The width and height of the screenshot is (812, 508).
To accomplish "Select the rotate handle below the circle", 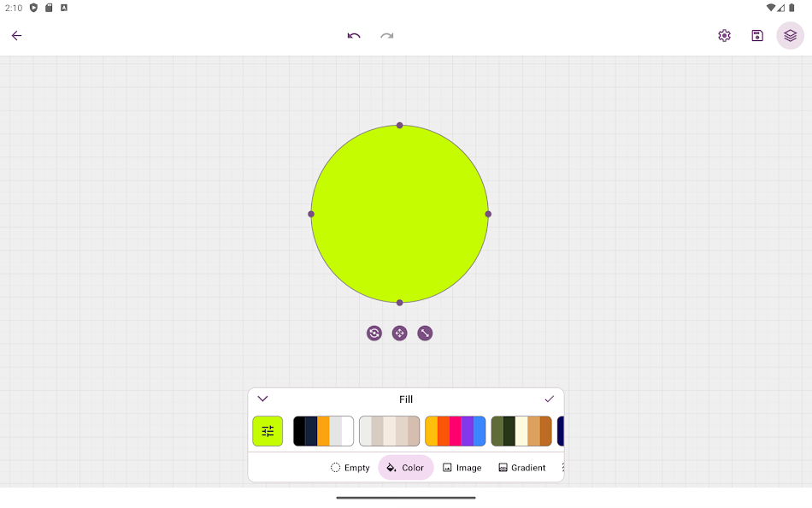I will pos(374,333).
